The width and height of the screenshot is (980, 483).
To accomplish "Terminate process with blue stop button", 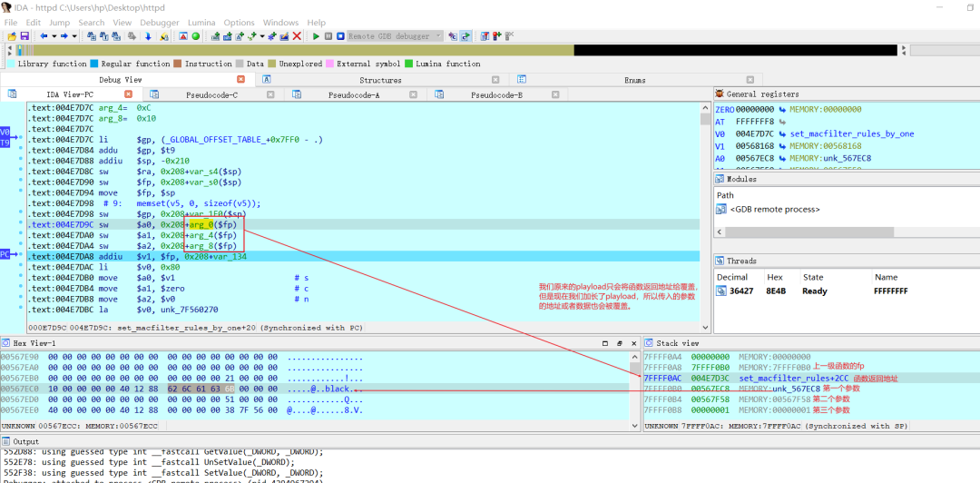I will coord(340,36).
